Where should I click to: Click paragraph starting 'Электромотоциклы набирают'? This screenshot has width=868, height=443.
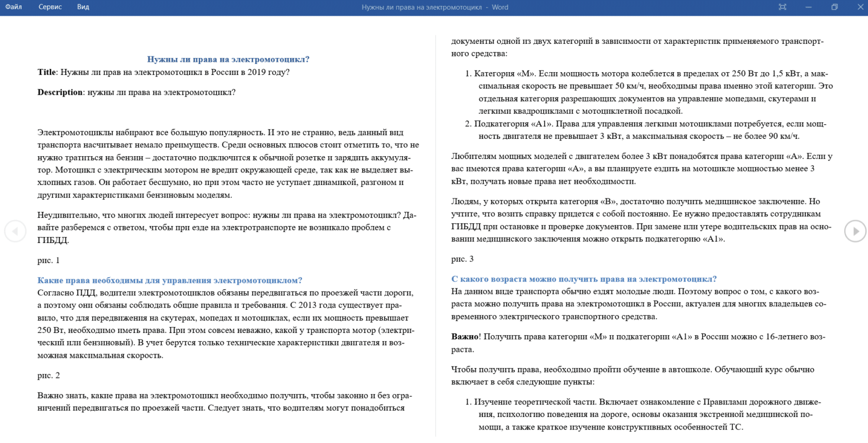tap(228, 164)
